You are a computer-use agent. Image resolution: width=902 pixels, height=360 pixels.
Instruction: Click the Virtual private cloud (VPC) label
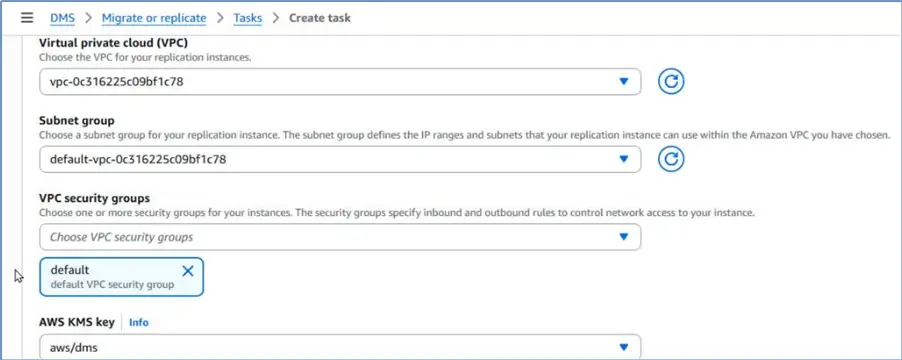pyautogui.click(x=113, y=43)
